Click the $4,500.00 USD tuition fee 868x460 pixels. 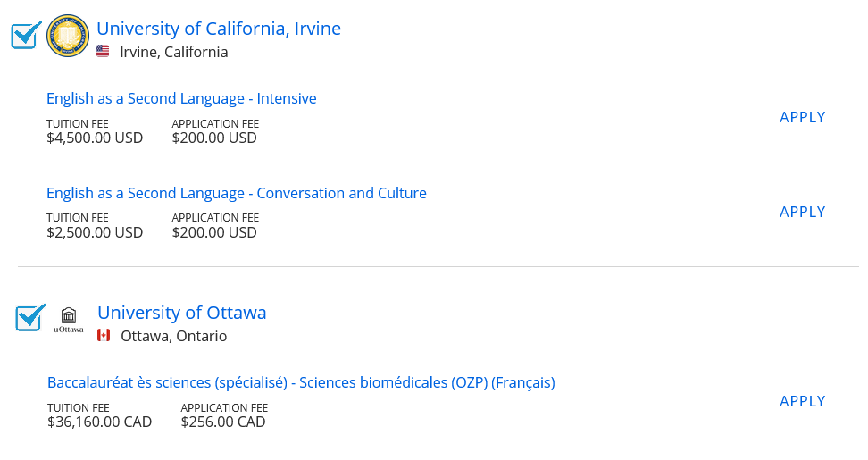(95, 138)
